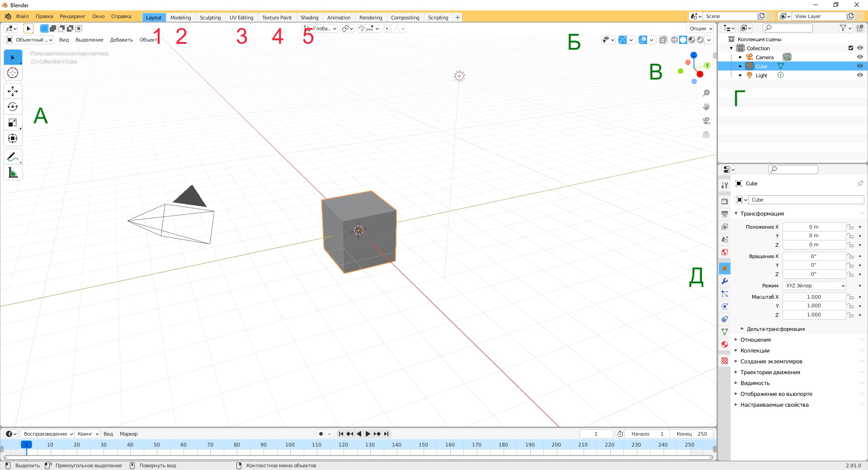Select the Rotate tool
Image resolution: width=868 pixels, height=470 pixels.
[x=13, y=107]
